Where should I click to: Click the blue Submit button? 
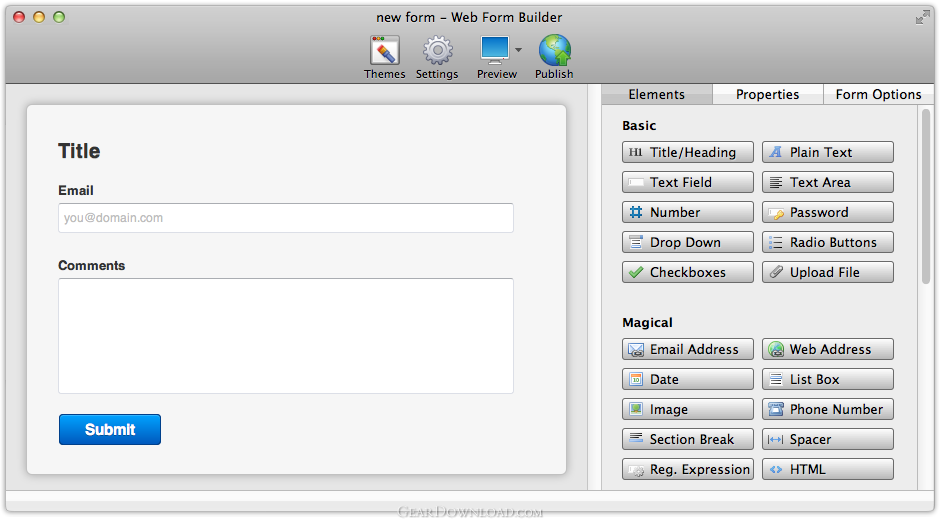pos(110,429)
